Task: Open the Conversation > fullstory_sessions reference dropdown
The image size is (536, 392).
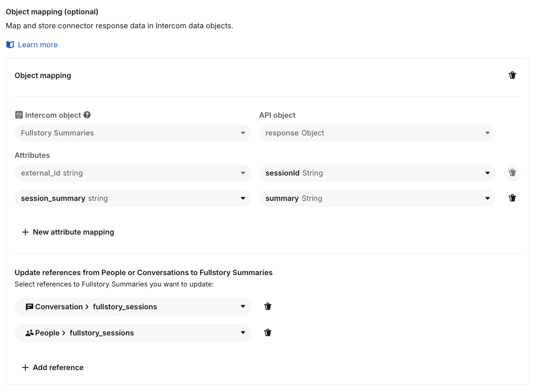Action: coord(133,307)
